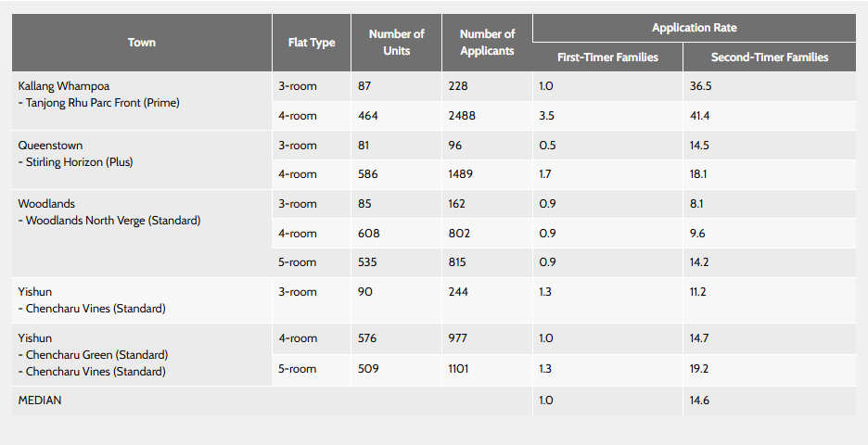
Task: Click the Town column header
Action: [x=142, y=43]
